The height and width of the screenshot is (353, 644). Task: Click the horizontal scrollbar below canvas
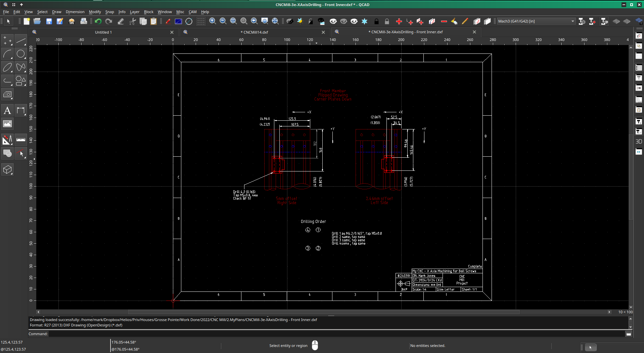point(324,312)
